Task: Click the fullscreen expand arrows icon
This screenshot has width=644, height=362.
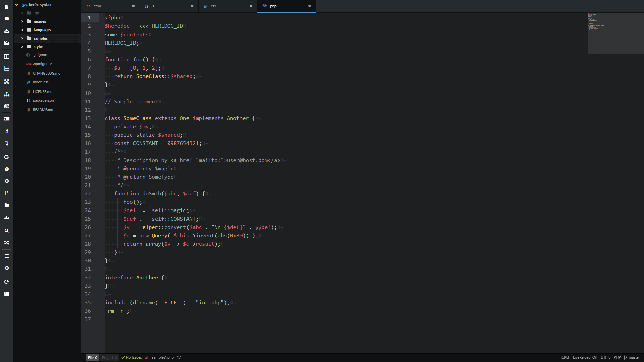Action: (x=7, y=82)
